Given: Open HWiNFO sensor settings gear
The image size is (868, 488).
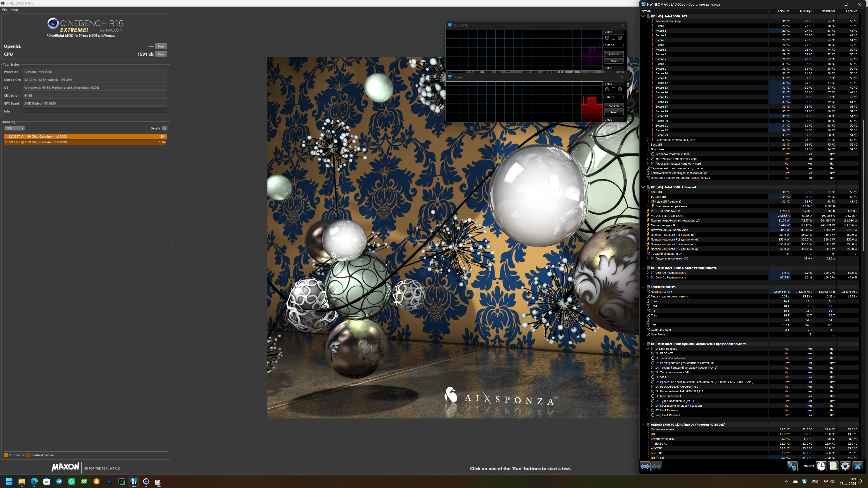Looking at the screenshot, I should click(x=845, y=467).
